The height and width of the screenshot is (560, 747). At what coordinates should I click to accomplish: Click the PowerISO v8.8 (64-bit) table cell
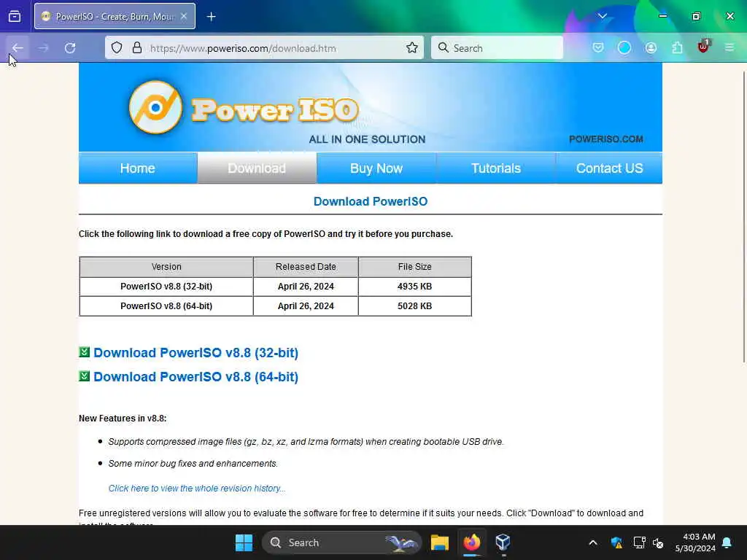166,306
